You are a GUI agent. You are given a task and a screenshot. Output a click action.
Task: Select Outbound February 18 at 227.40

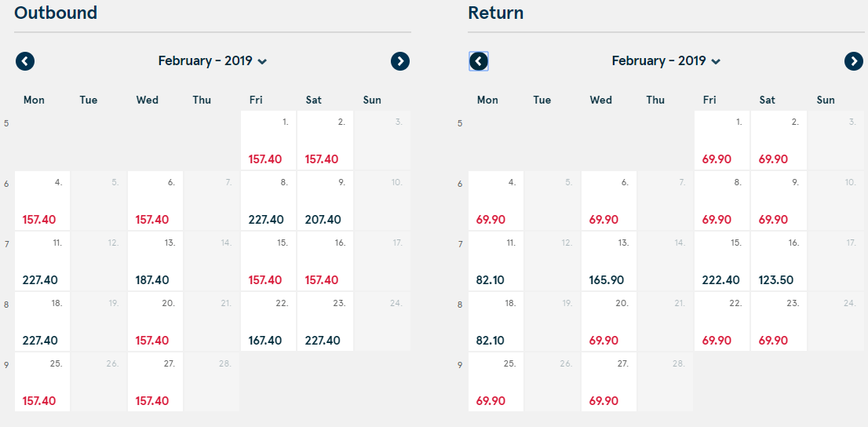tap(42, 322)
